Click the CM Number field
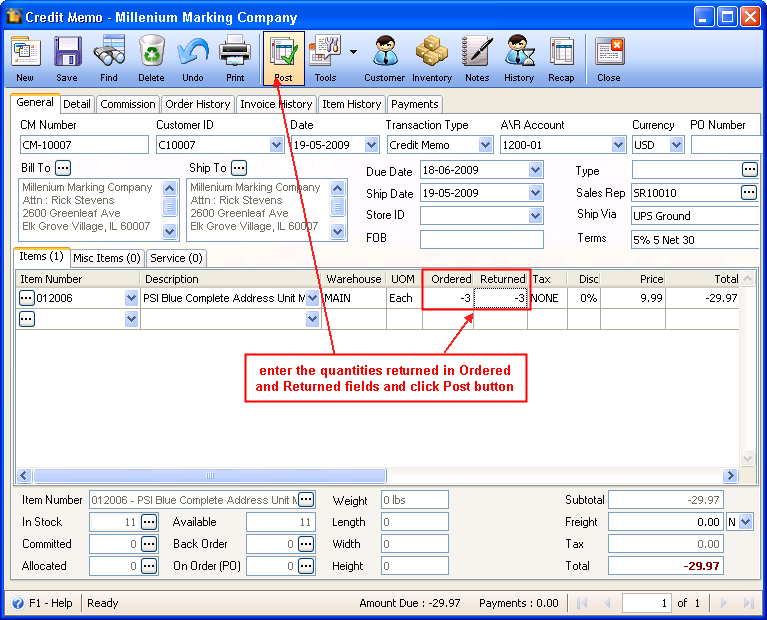 (84, 145)
